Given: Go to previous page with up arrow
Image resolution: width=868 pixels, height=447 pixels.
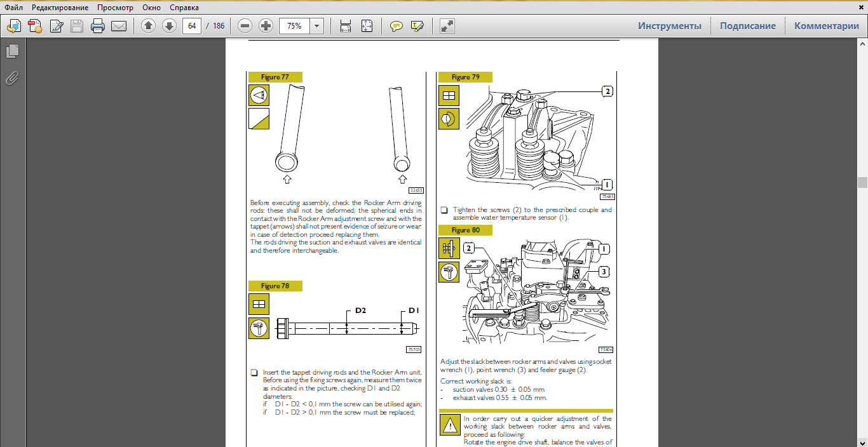Looking at the screenshot, I should click(148, 26).
